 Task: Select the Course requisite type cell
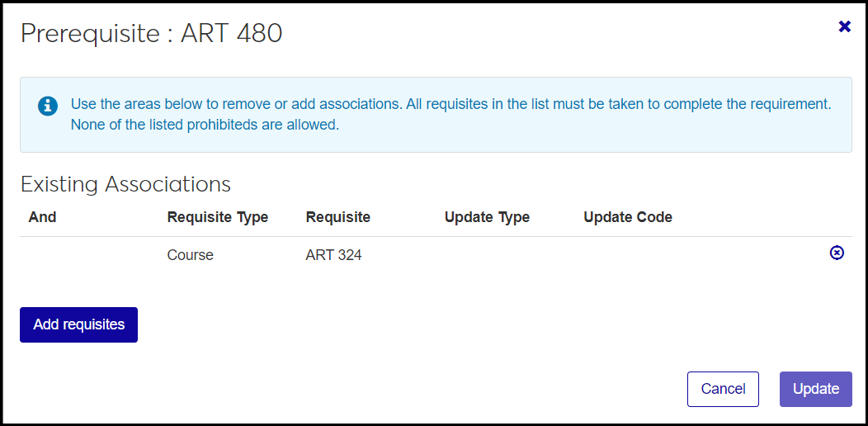190,255
